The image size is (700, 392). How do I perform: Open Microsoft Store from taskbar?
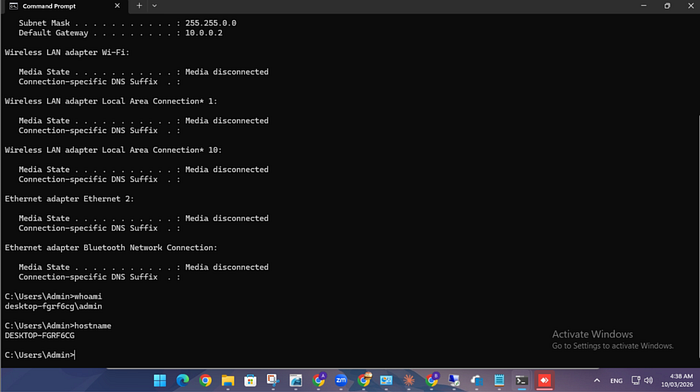[250, 380]
